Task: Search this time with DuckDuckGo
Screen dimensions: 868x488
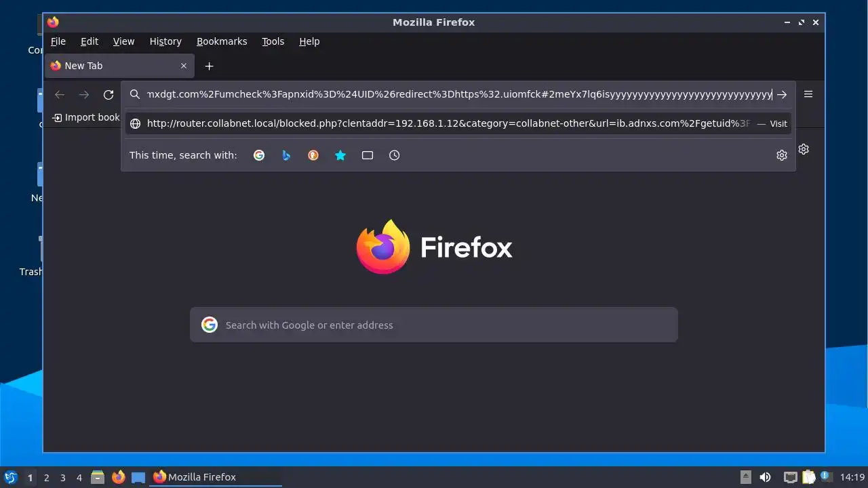Action: [313, 155]
